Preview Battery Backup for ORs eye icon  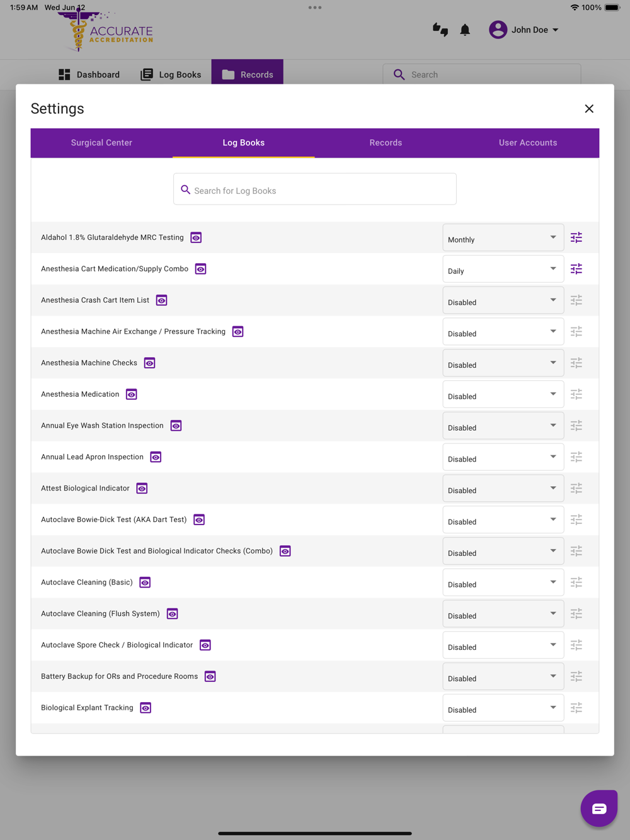click(210, 676)
